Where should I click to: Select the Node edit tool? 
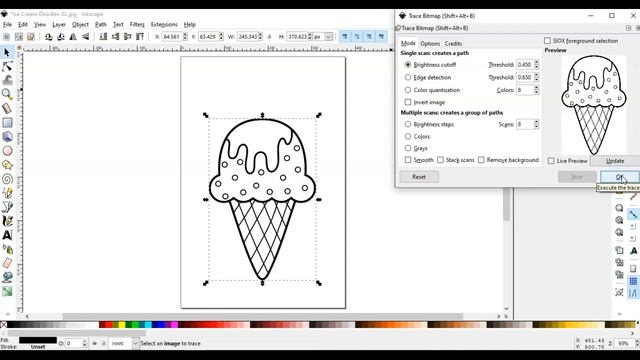coord(7,67)
